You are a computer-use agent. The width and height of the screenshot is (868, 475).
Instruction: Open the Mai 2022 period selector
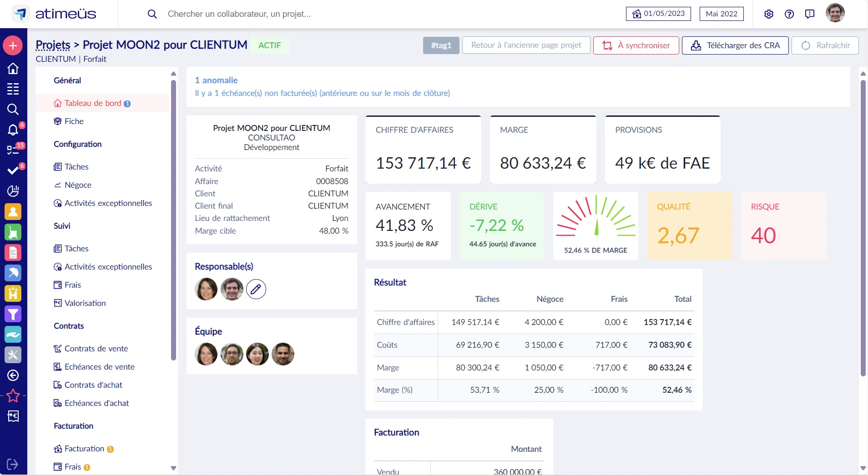pos(722,14)
